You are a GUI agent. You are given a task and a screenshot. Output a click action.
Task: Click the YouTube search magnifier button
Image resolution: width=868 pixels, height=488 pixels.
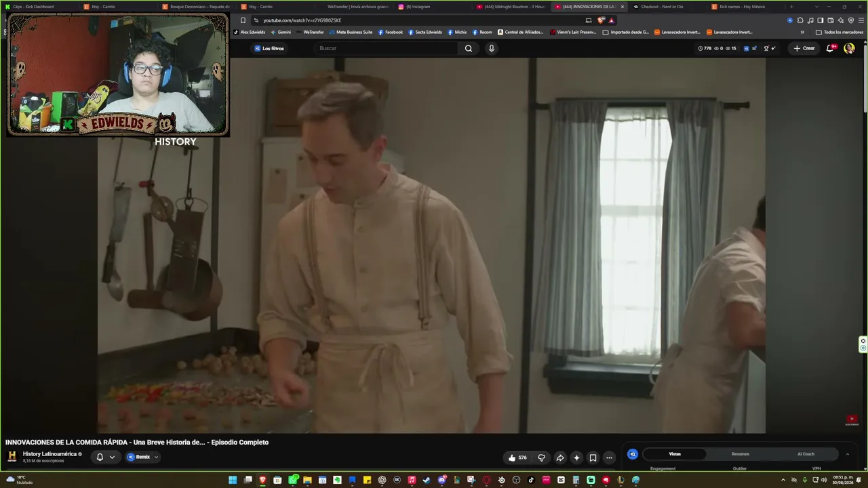point(469,48)
